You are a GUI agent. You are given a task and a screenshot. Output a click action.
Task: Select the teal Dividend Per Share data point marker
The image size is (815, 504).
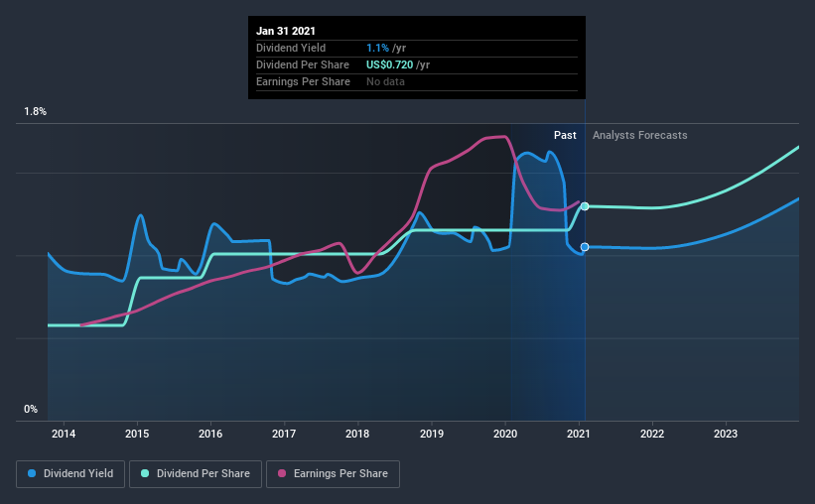coord(585,206)
